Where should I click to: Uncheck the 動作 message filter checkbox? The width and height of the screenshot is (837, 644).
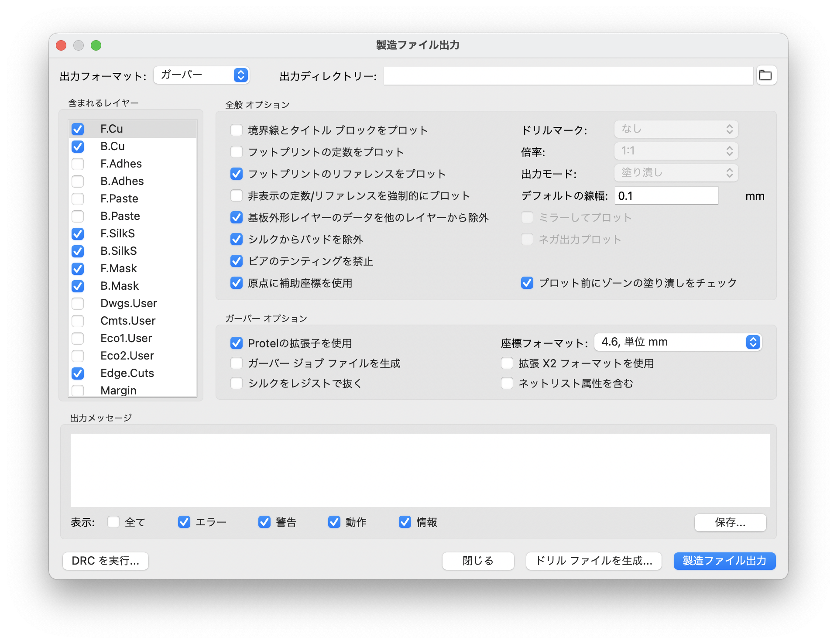[x=334, y=522]
